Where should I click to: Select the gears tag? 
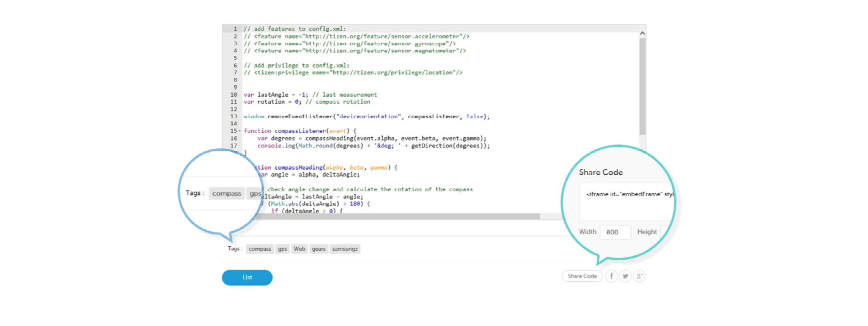[x=319, y=249]
